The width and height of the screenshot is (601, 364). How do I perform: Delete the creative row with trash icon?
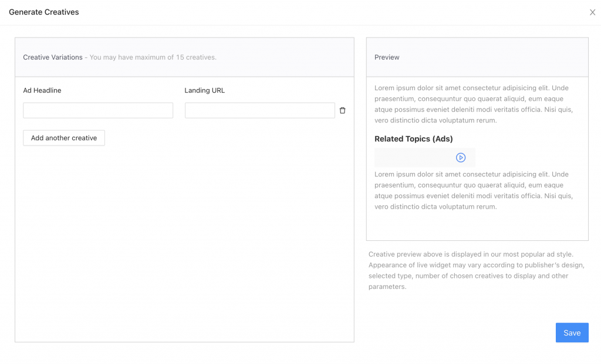pyautogui.click(x=343, y=110)
